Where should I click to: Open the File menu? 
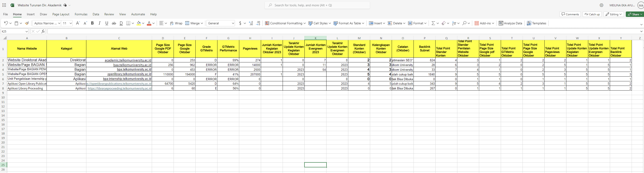point(5,14)
